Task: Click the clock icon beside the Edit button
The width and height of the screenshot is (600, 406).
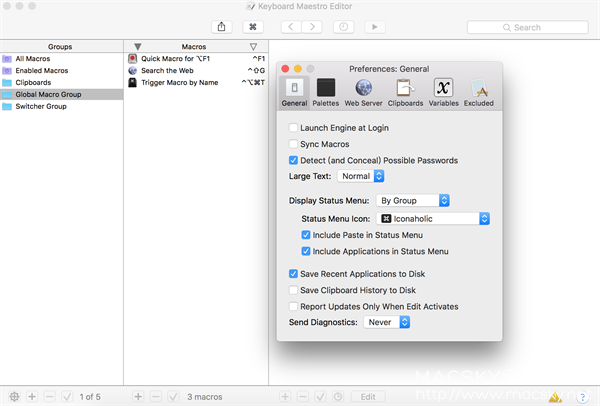Action: [x=338, y=396]
